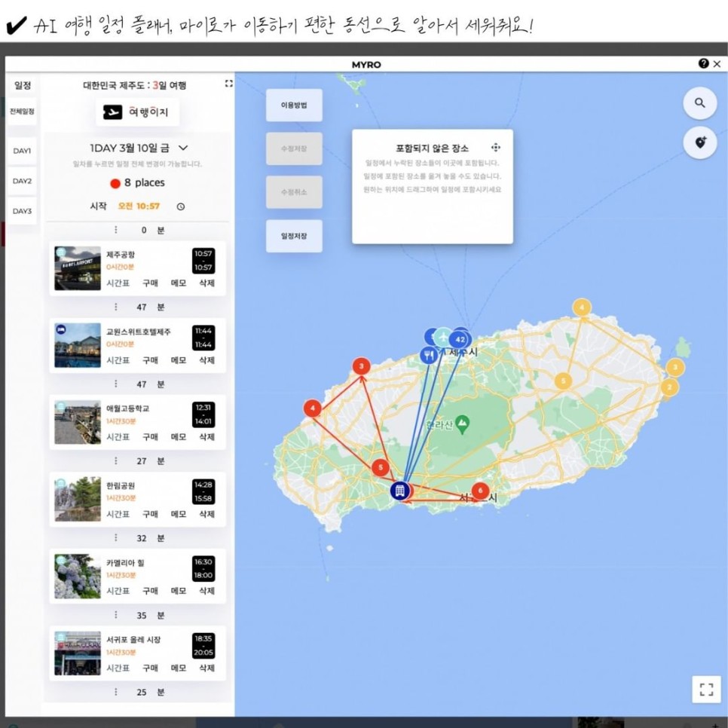The image size is (728, 728).
Task: Select red map marker 6
Action: 480,491
